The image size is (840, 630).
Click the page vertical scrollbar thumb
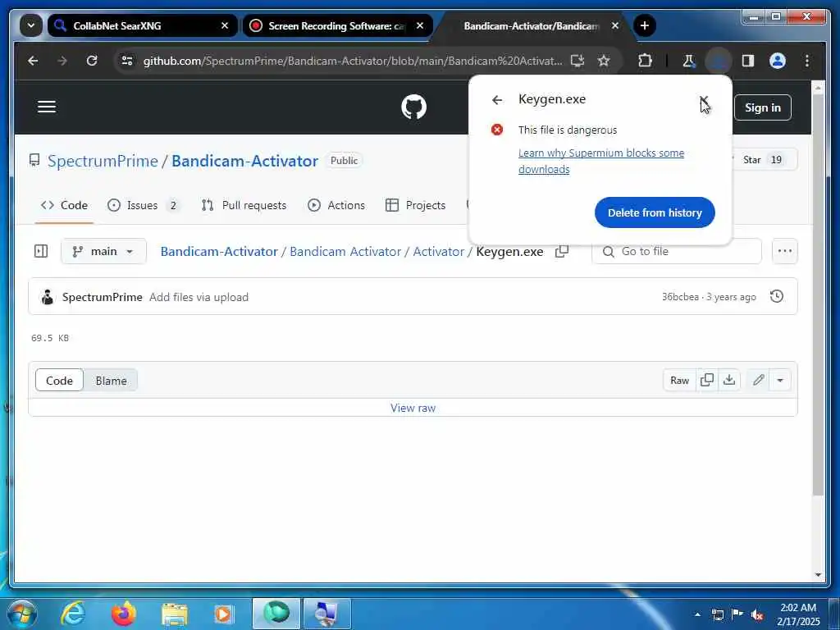818,296
